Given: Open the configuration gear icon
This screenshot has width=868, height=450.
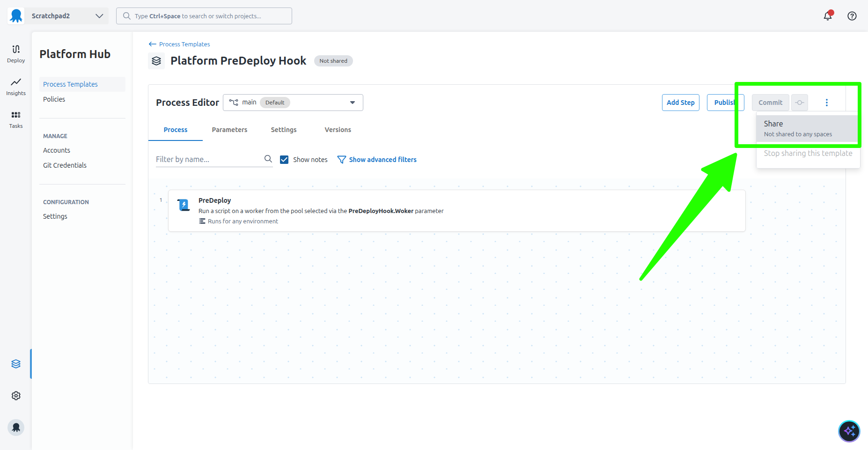Looking at the screenshot, I should click(16, 396).
